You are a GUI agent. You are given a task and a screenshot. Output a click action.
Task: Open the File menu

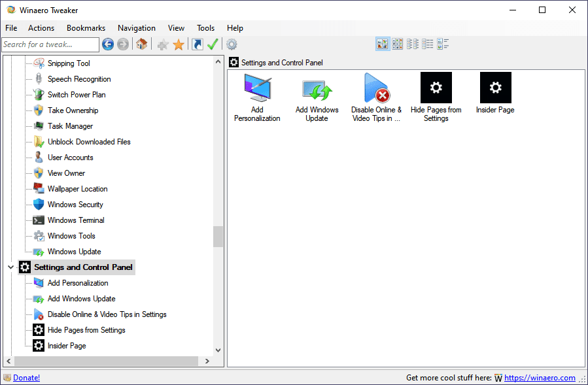(11, 28)
